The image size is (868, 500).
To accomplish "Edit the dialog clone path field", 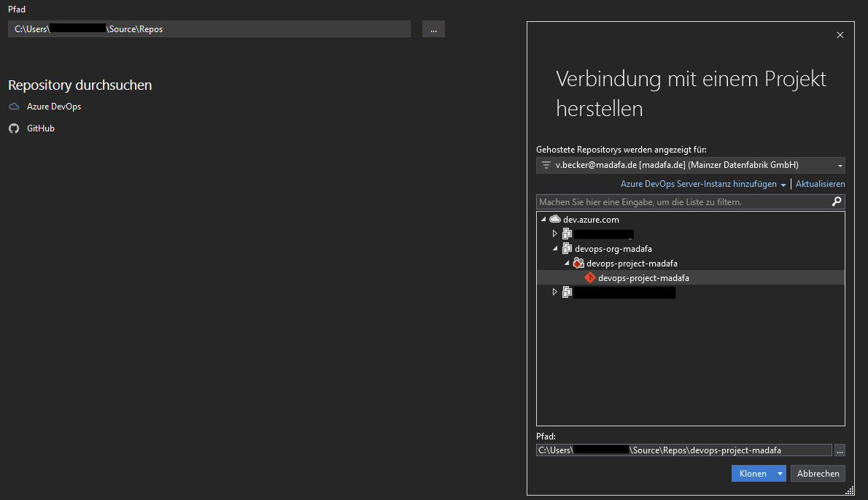I will 683,450.
